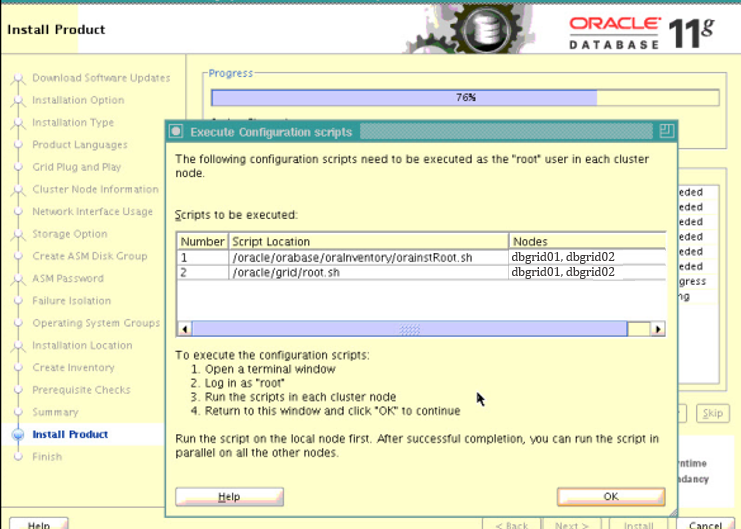
Task: Click the 76% progress bar
Action: tap(465, 97)
